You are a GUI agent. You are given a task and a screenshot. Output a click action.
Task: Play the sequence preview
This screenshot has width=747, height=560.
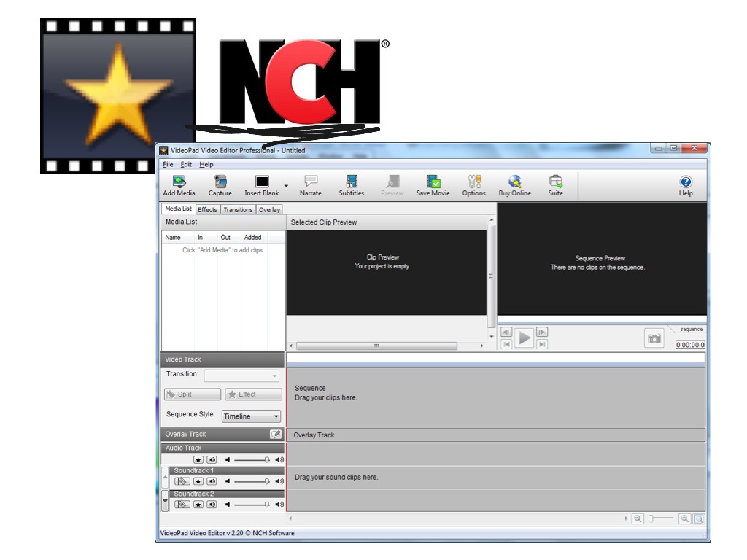(524, 338)
